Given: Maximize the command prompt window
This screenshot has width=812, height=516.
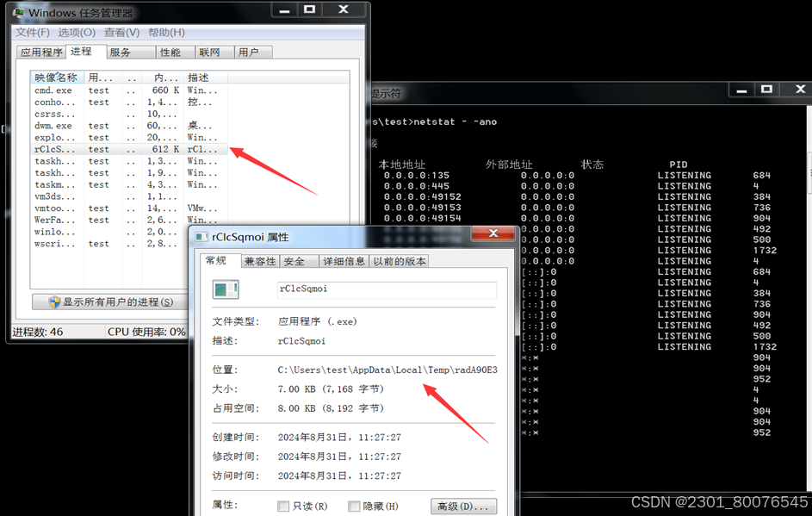Looking at the screenshot, I should click(x=767, y=90).
